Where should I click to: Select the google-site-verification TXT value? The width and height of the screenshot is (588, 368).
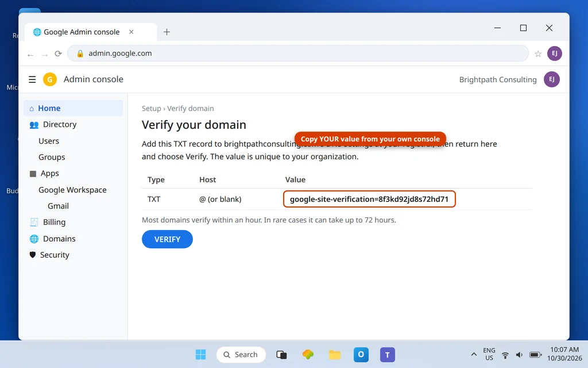point(369,199)
